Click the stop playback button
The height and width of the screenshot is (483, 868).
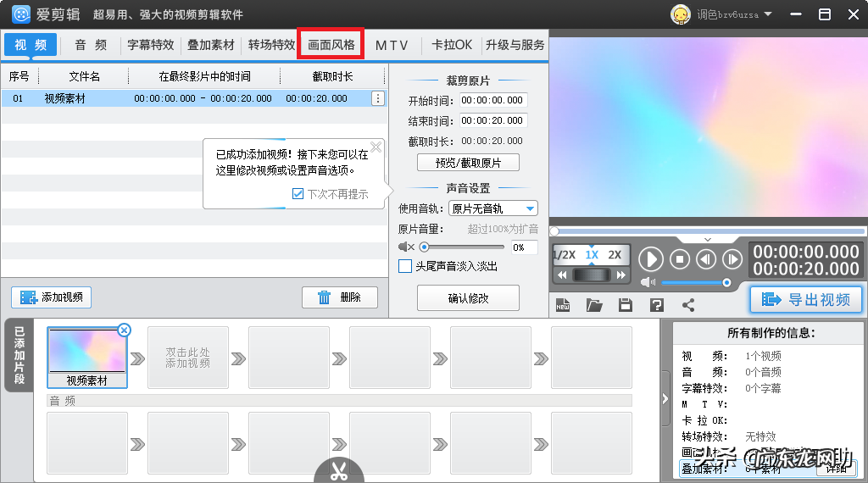click(x=680, y=258)
